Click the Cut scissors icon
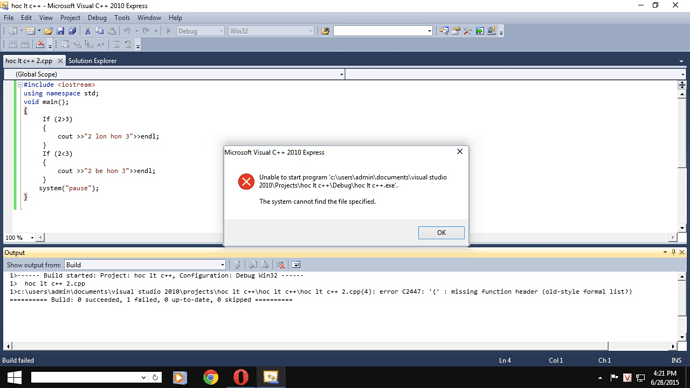Viewport: 690px width, 388px height. (88, 31)
